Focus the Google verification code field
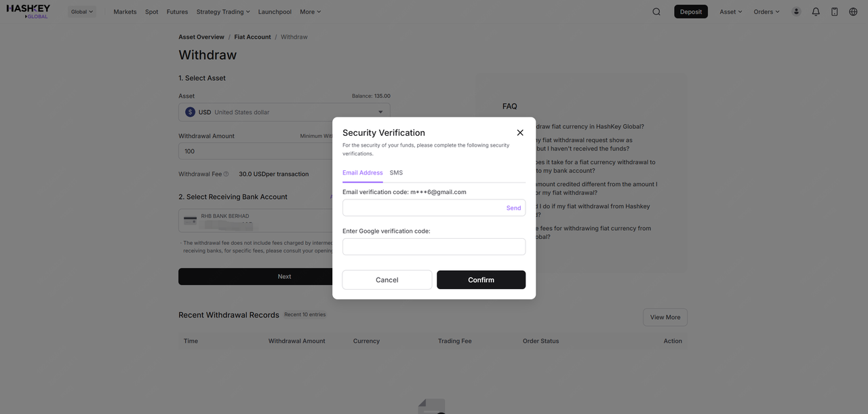Image resolution: width=868 pixels, height=414 pixels. 433,247
